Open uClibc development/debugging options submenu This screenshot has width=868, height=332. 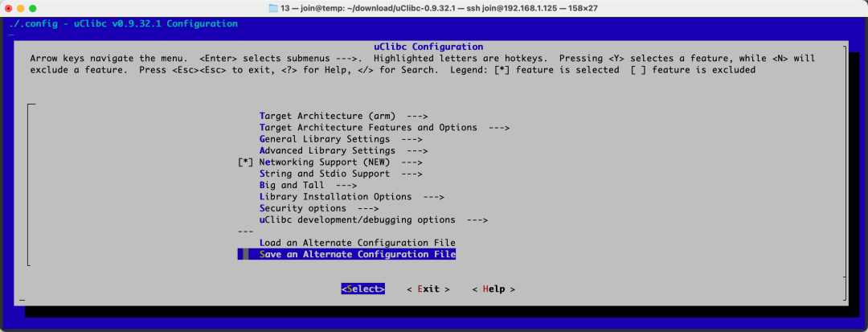tap(373, 220)
